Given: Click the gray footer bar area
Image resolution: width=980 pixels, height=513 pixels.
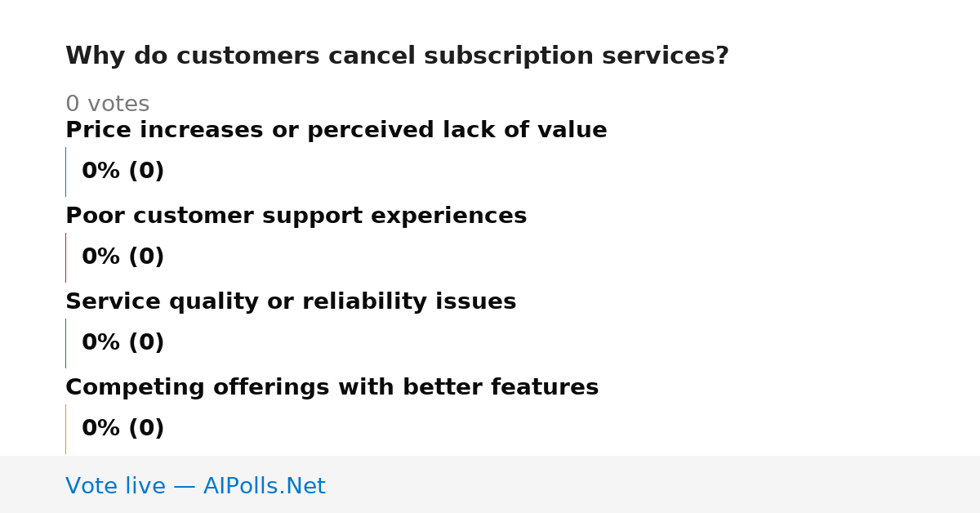Looking at the screenshot, I should coord(490,484).
